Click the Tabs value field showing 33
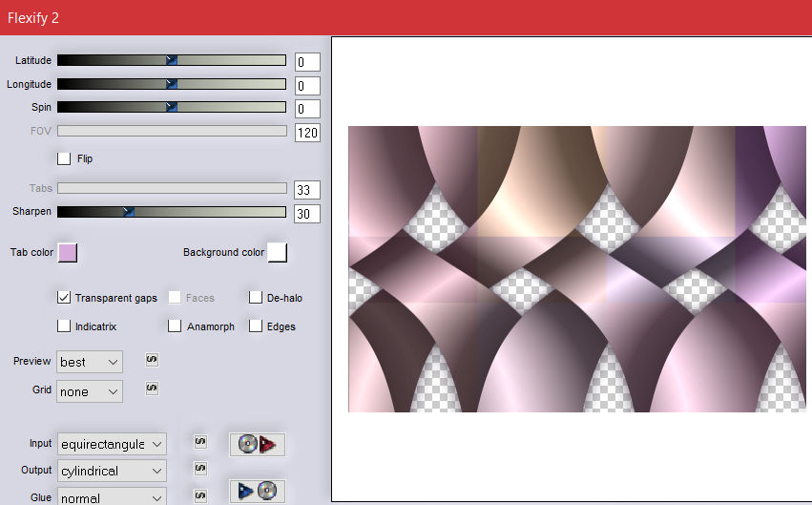The height and width of the screenshot is (505, 812). [x=307, y=190]
